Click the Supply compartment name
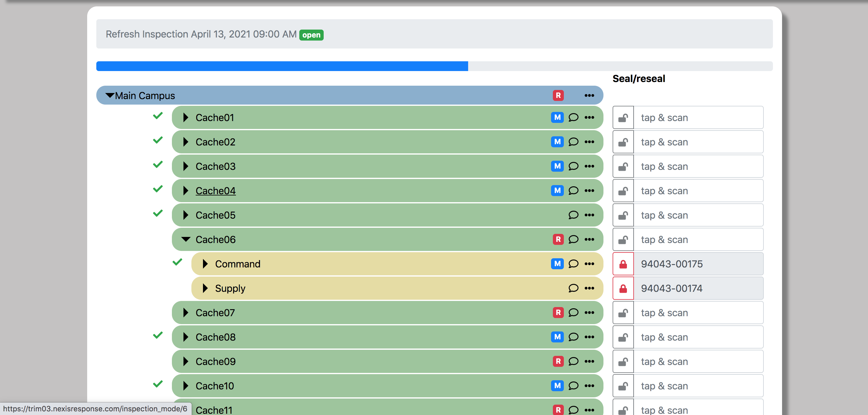Image resolution: width=868 pixels, height=415 pixels. point(230,288)
